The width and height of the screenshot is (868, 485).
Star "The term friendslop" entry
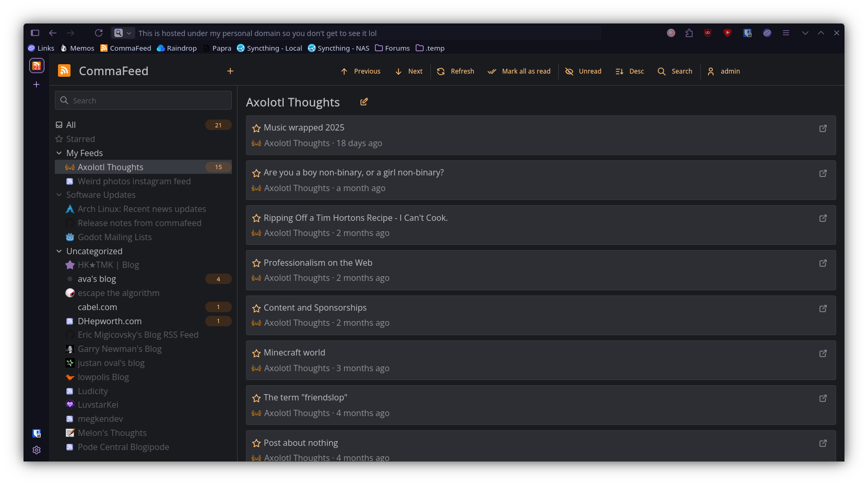pyautogui.click(x=256, y=398)
